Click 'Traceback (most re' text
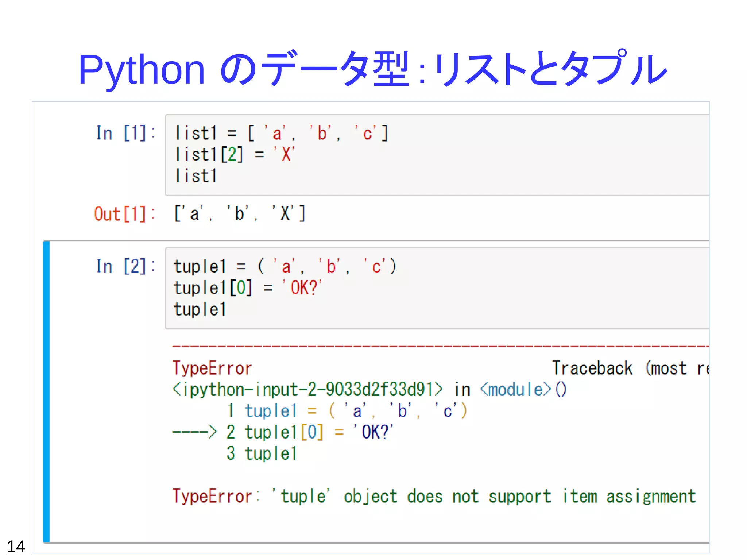Viewport: 747px width, 560px height. 631,368
